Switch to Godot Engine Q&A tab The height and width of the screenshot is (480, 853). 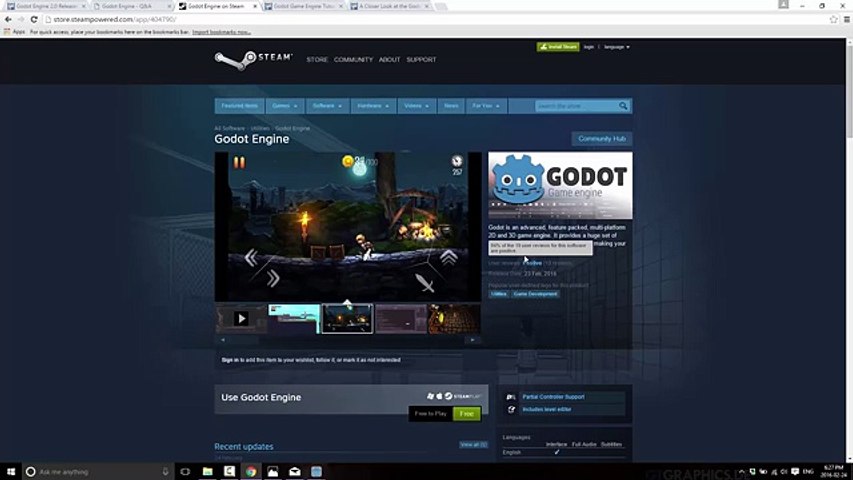[x=131, y=6]
